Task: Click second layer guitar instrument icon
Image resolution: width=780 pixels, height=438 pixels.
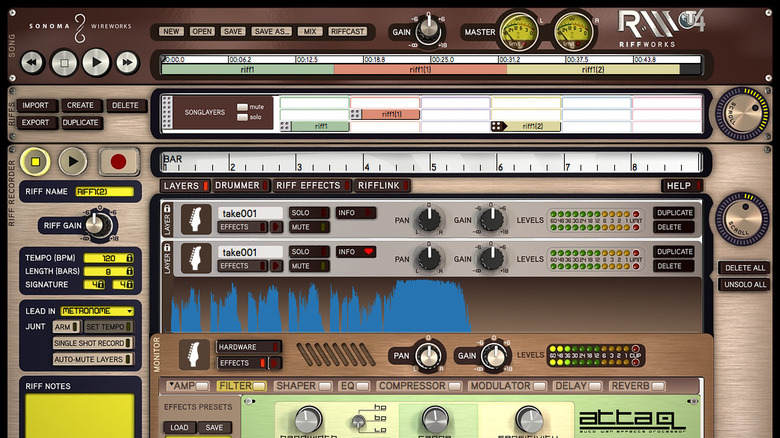Action: point(195,258)
